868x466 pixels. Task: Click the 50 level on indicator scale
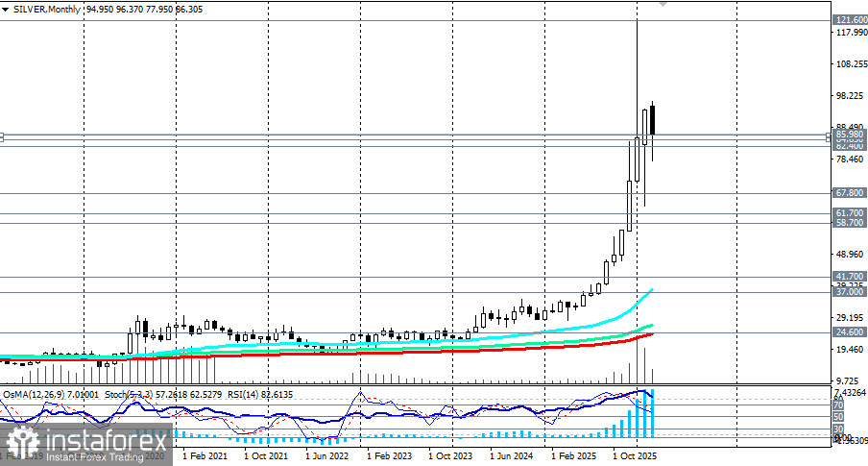(838, 417)
